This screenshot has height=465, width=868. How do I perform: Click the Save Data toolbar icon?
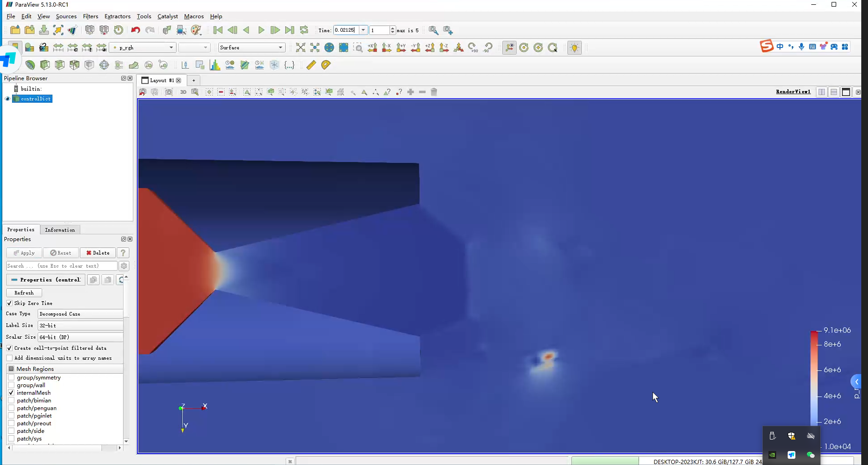[44, 30]
